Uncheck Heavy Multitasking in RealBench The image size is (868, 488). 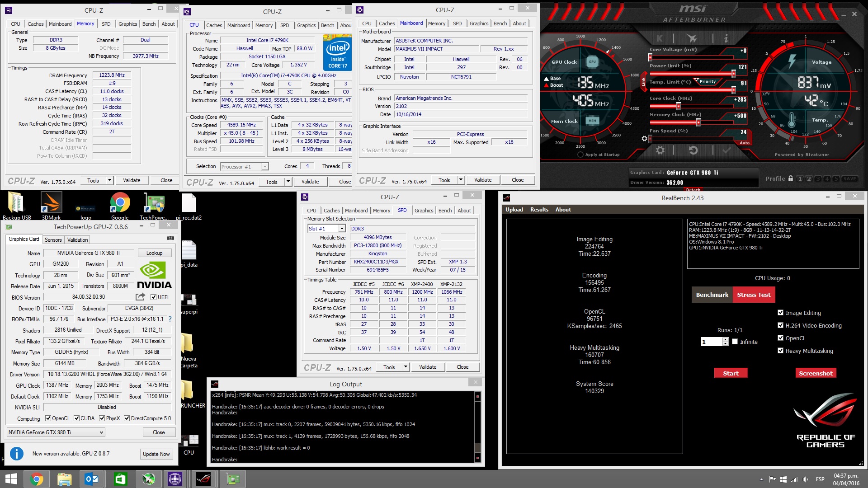780,351
